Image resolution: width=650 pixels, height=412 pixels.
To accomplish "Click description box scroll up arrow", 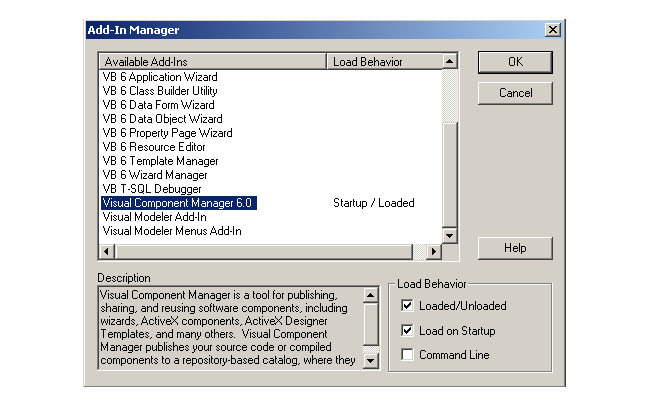I will (371, 295).
